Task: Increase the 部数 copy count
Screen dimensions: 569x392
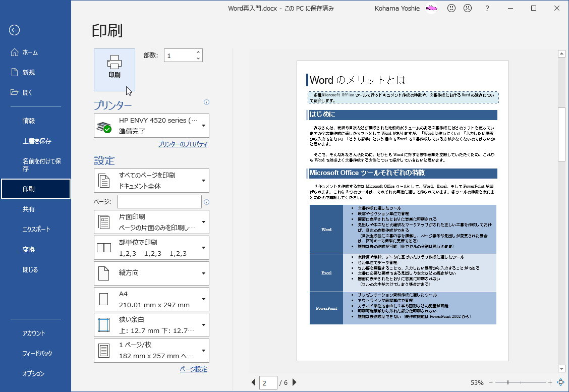Action: point(198,52)
